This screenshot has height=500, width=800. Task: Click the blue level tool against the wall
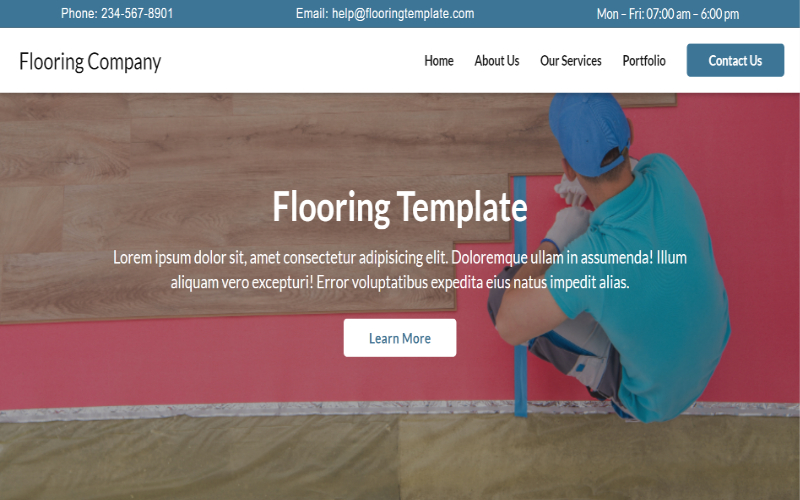click(x=520, y=296)
